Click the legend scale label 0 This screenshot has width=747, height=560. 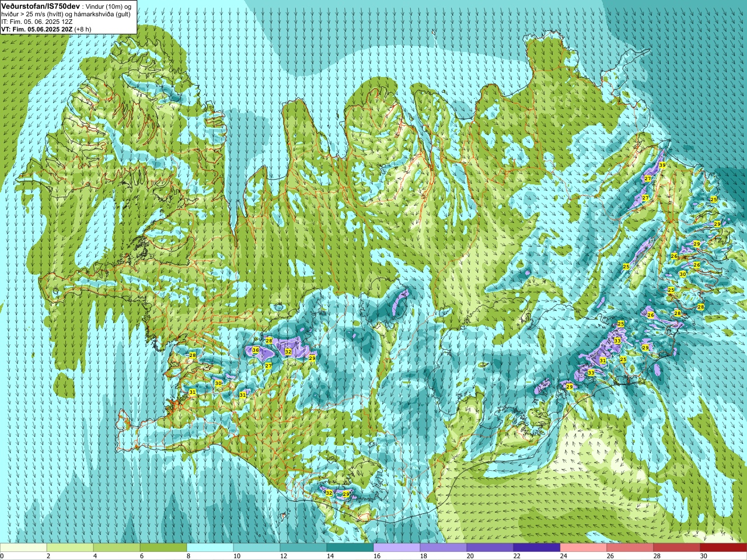2,556
